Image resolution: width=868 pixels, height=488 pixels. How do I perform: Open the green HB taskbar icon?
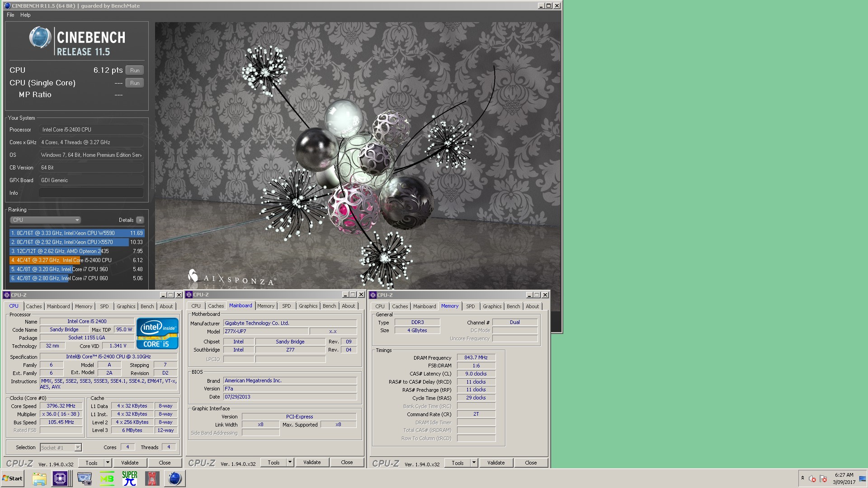[107, 479]
